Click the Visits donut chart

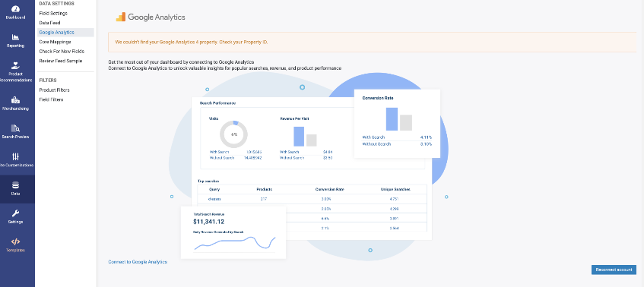(233, 134)
